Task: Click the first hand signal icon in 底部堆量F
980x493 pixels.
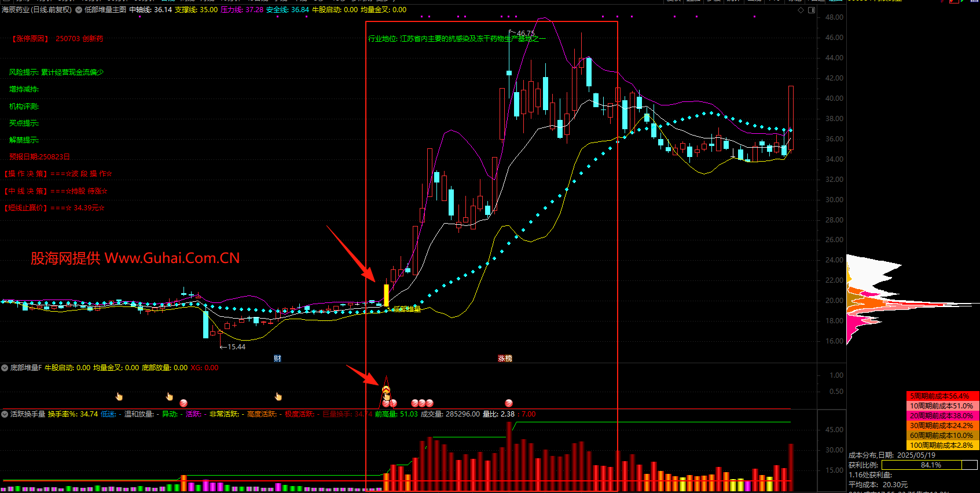Action: 119,396
